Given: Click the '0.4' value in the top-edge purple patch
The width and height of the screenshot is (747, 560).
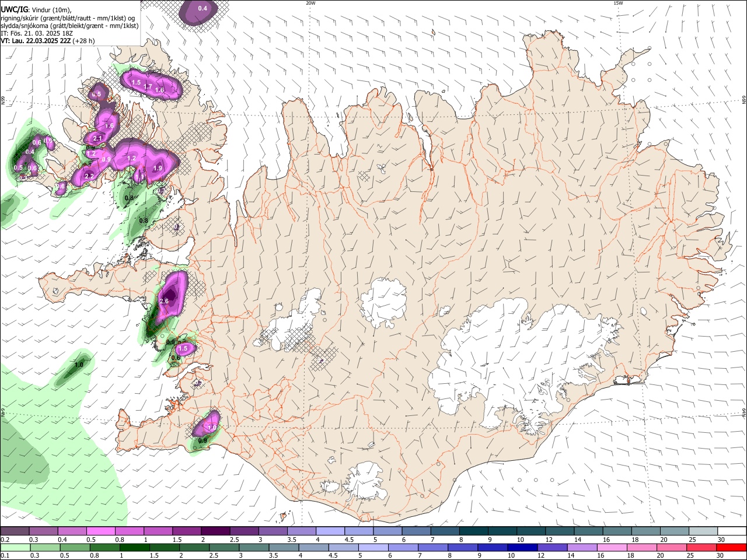Looking at the screenshot, I should click(203, 8).
